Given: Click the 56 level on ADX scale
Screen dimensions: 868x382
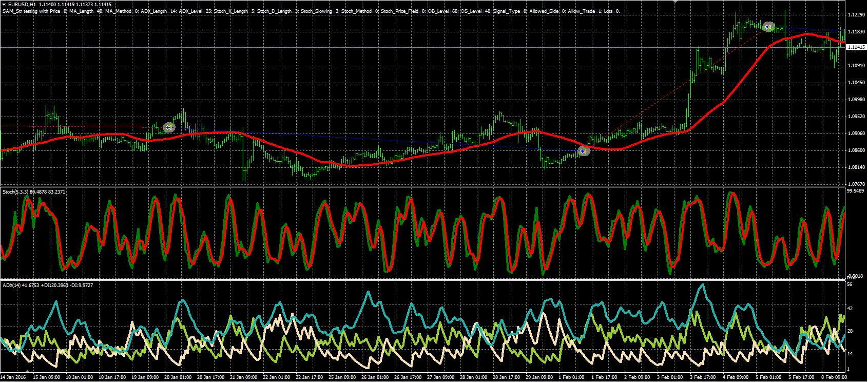Looking at the screenshot, I should 850,284.
